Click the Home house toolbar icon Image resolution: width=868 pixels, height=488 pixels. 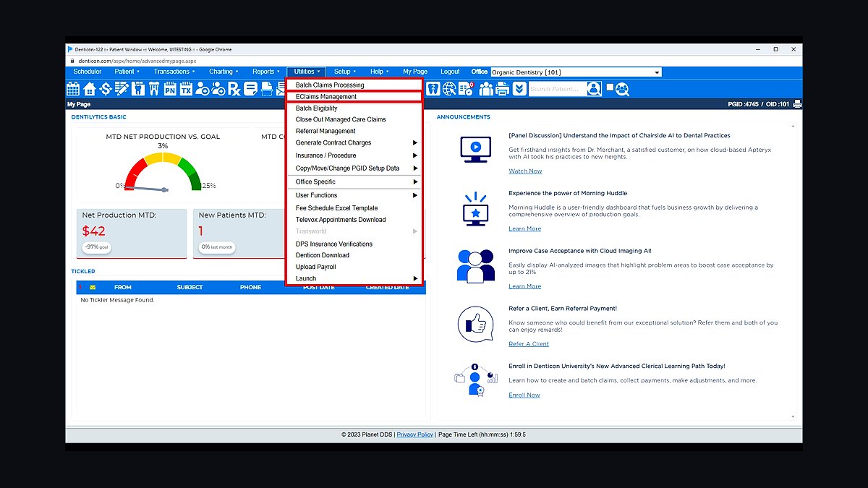90,89
